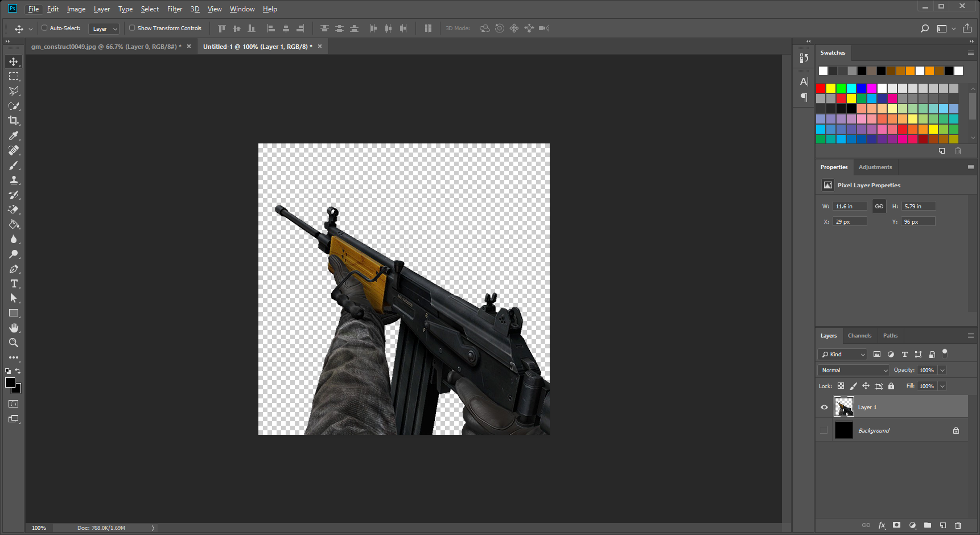Open the Opacity slider dropdown arrow
The image size is (980, 535).
(942, 371)
